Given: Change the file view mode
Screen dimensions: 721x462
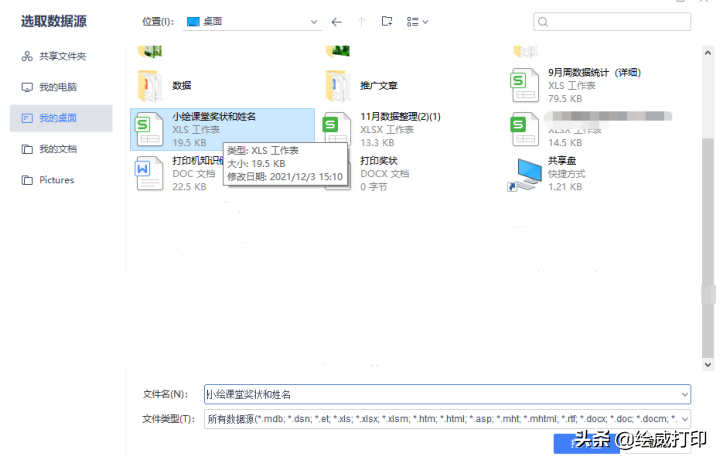Looking at the screenshot, I should pos(417,22).
